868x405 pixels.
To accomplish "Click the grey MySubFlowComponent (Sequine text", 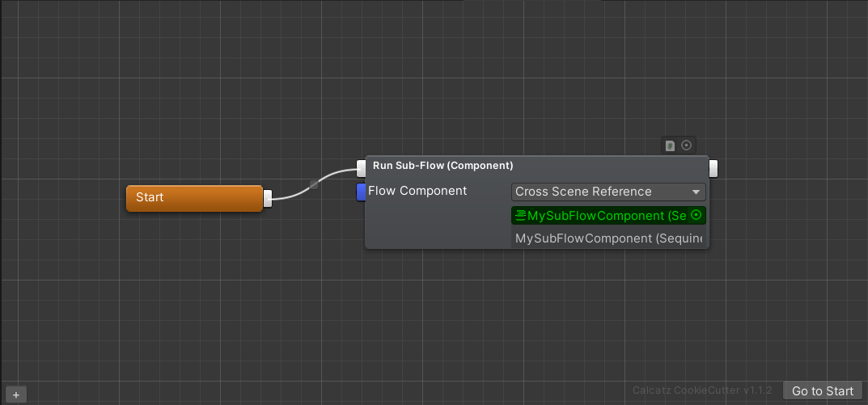I will pos(608,238).
